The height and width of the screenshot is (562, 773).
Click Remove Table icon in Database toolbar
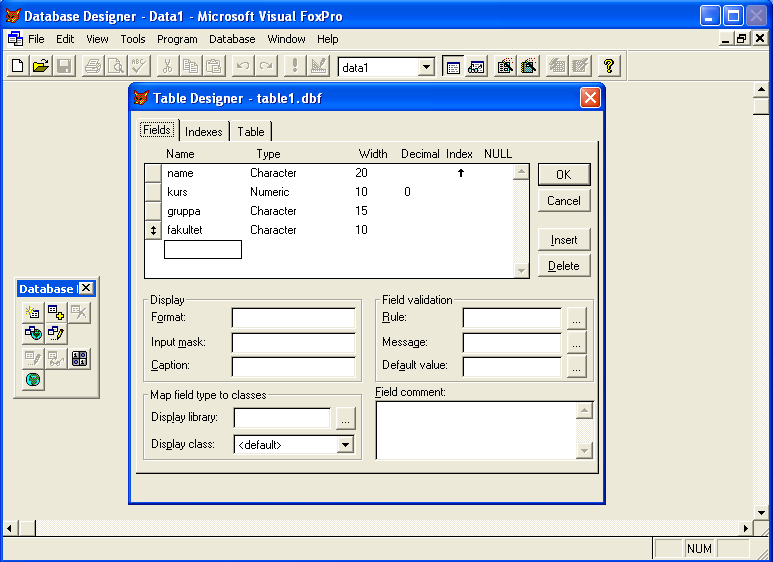point(79,312)
